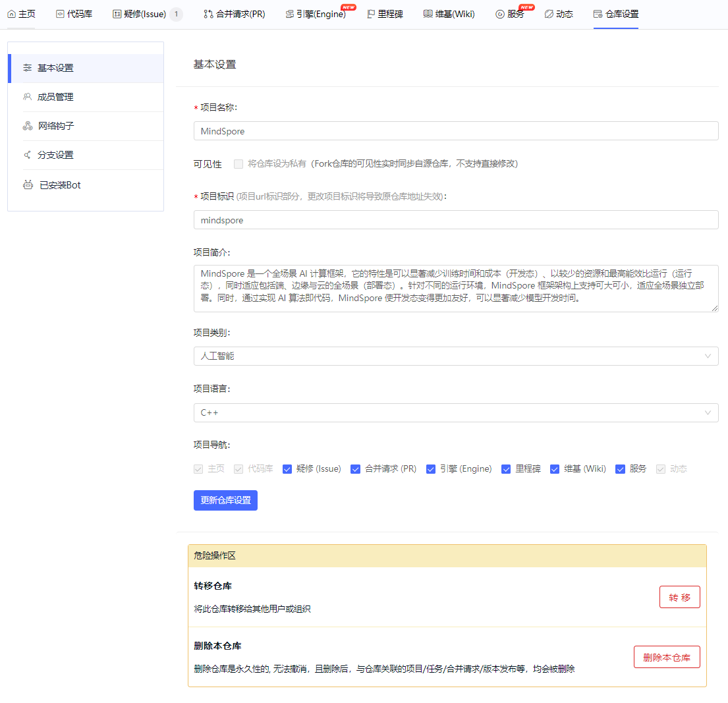Uncheck 里程碑 navigation checkbox
This screenshot has height=703, width=728.
pyautogui.click(x=506, y=469)
